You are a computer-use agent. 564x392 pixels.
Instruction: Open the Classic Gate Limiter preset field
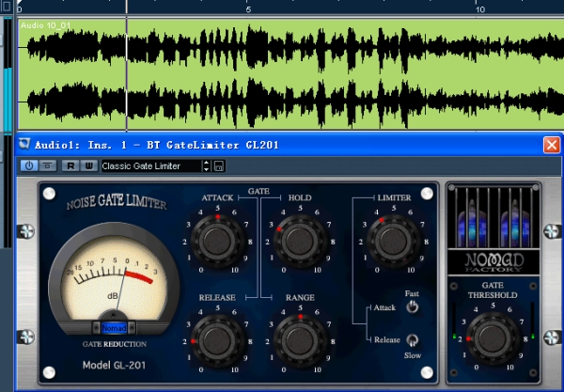[151, 165]
